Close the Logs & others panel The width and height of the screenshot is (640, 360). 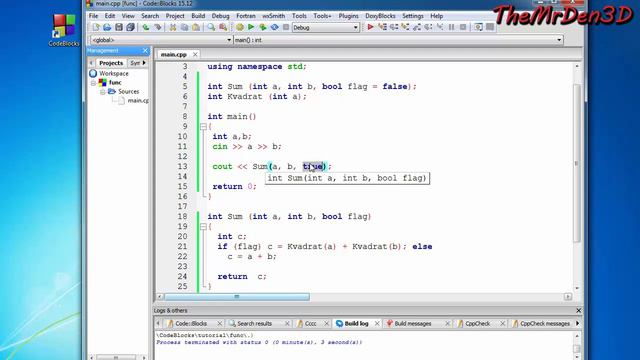578,311
